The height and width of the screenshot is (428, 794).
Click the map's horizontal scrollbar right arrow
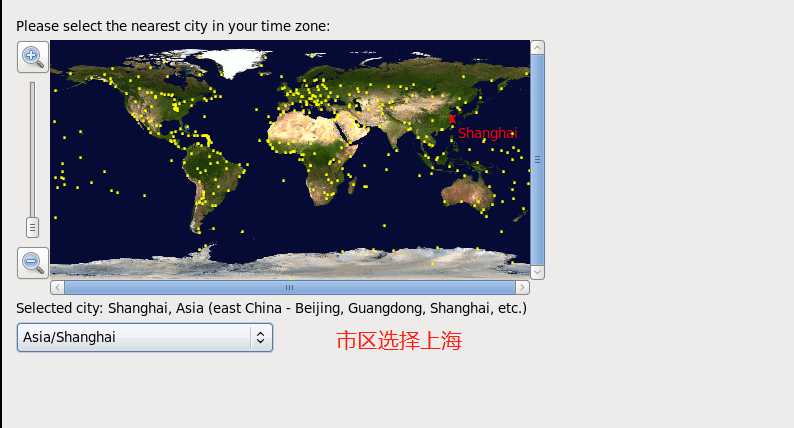(x=522, y=288)
